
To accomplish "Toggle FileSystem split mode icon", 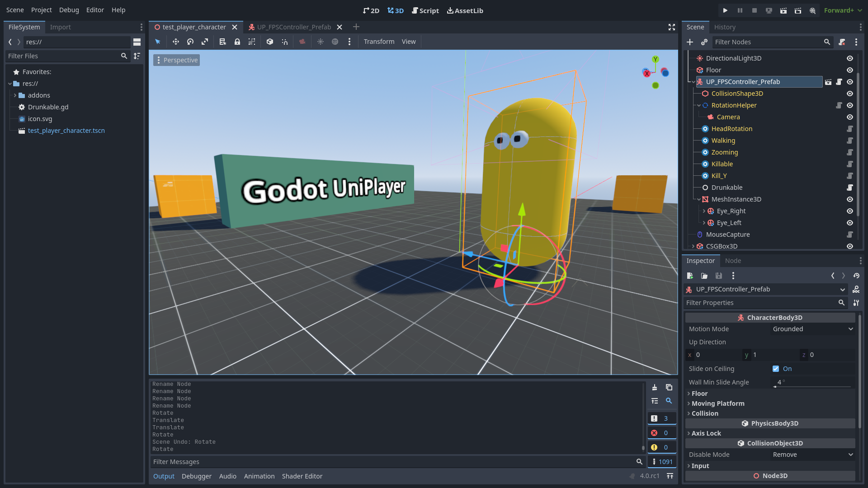I will [137, 42].
